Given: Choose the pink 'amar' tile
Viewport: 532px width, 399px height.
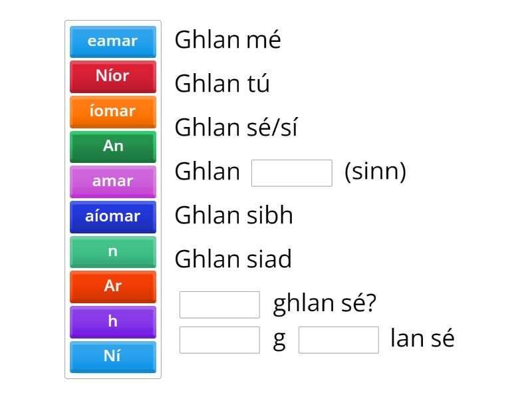Looking at the screenshot, I should click(112, 182).
